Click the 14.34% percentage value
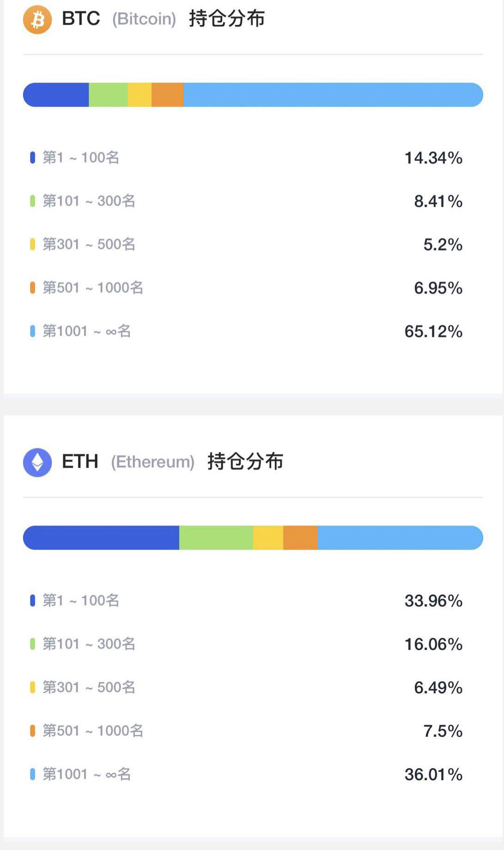504x850 pixels. (432, 158)
